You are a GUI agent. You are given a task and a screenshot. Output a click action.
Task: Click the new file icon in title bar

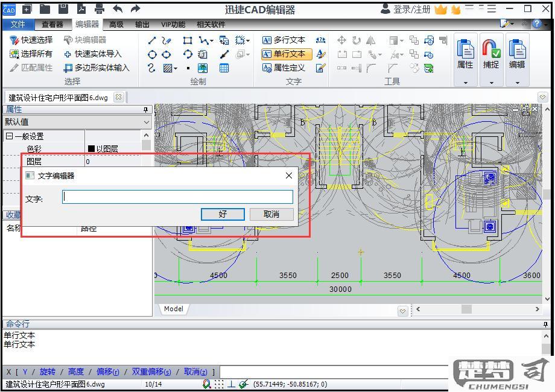[x=27, y=9]
